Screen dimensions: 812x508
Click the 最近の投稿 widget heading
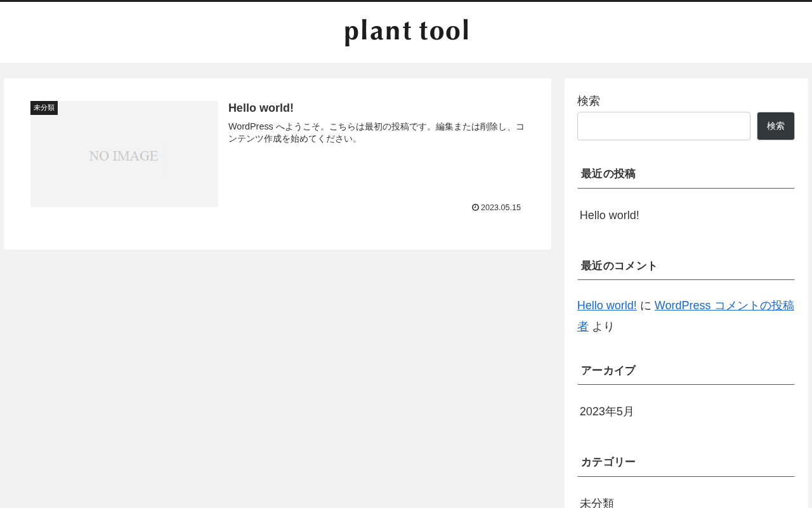tap(608, 174)
